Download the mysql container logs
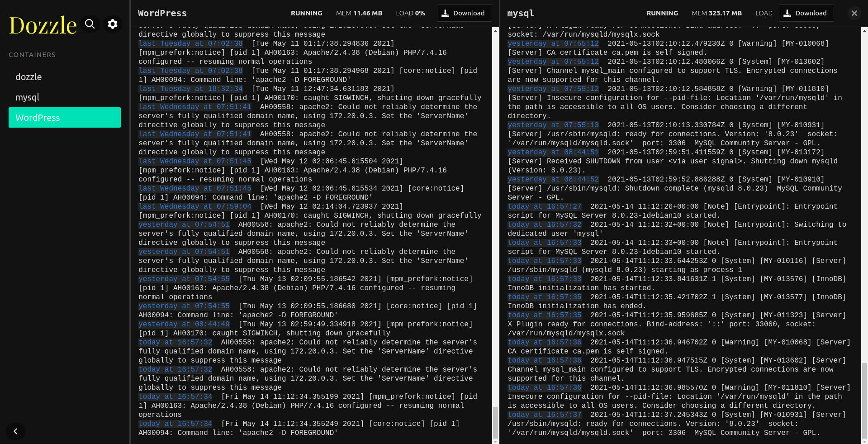The image size is (868, 444). pyautogui.click(x=806, y=13)
